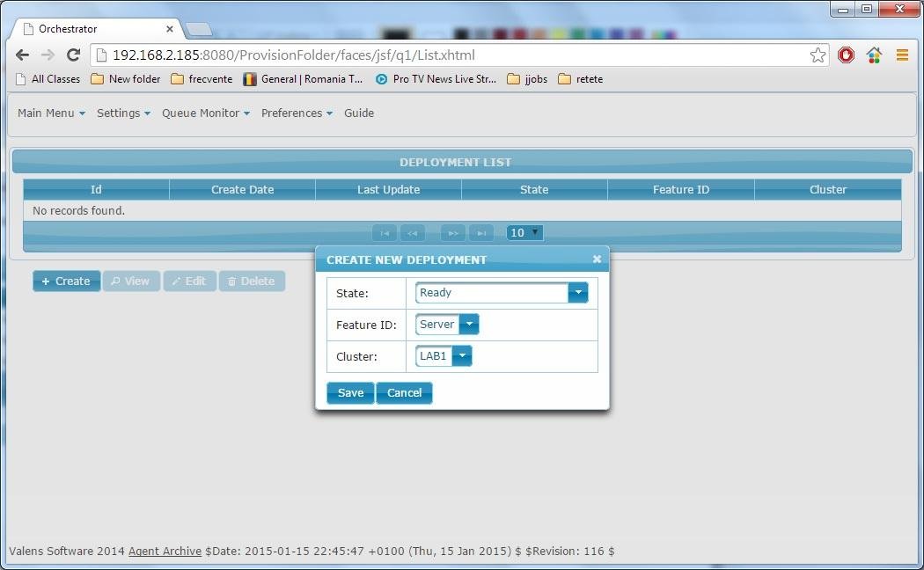Image resolution: width=924 pixels, height=570 pixels.
Task: Open the Feature ID dropdown showing Server
Action: 469,324
